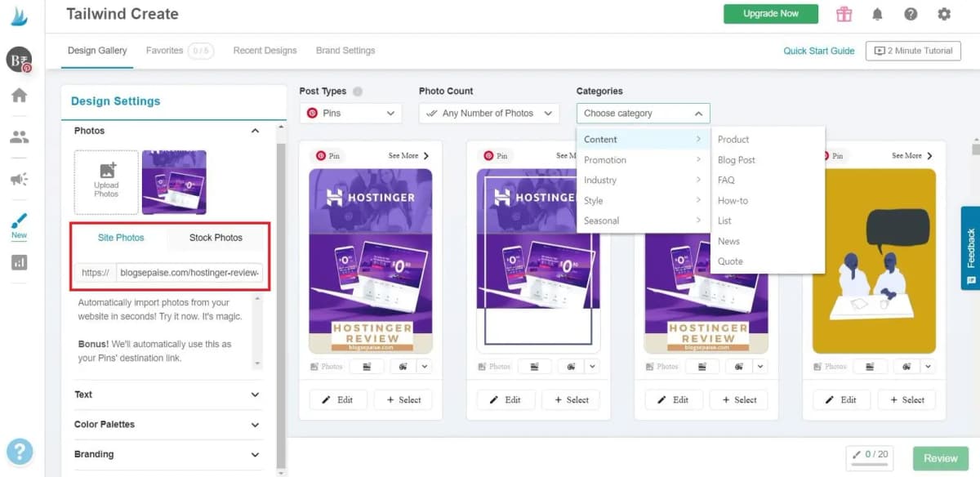Screen dimensions: 980x477
Task: Choose Blog Post in the submenu
Action: point(768,160)
